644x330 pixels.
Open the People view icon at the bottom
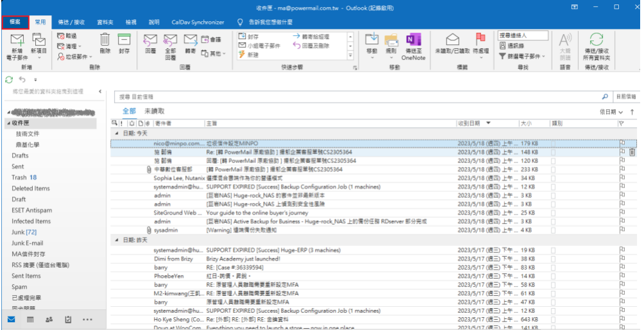point(49,319)
